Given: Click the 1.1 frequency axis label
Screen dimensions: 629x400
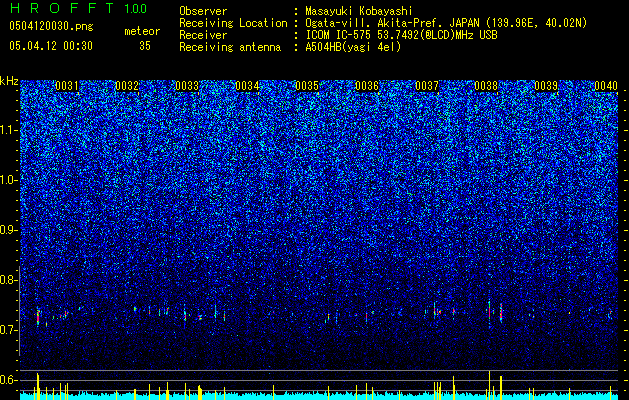Looking at the screenshot, I should [9, 130].
